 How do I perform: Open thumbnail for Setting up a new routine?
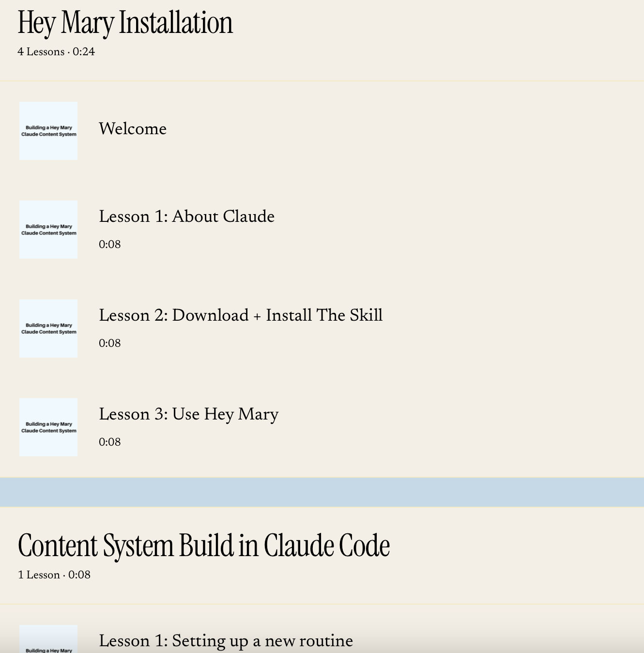48,639
